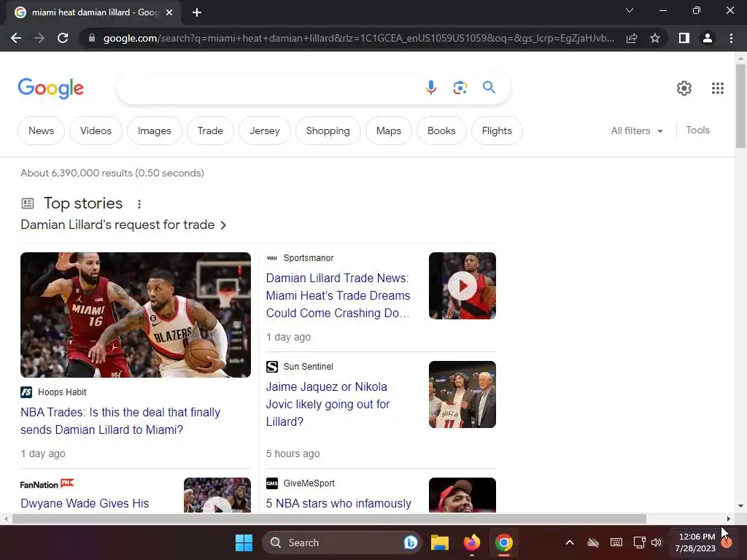Close the miami heat damian lillard tab
This screenshot has height=560, width=747.
[x=169, y=12]
